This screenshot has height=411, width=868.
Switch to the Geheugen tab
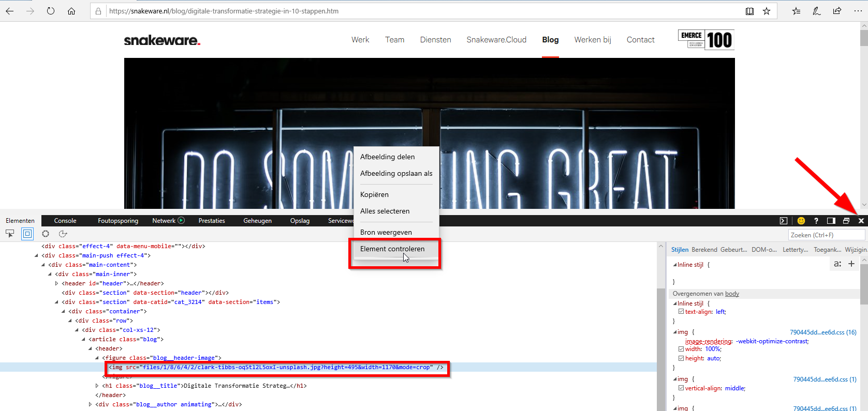click(x=257, y=221)
